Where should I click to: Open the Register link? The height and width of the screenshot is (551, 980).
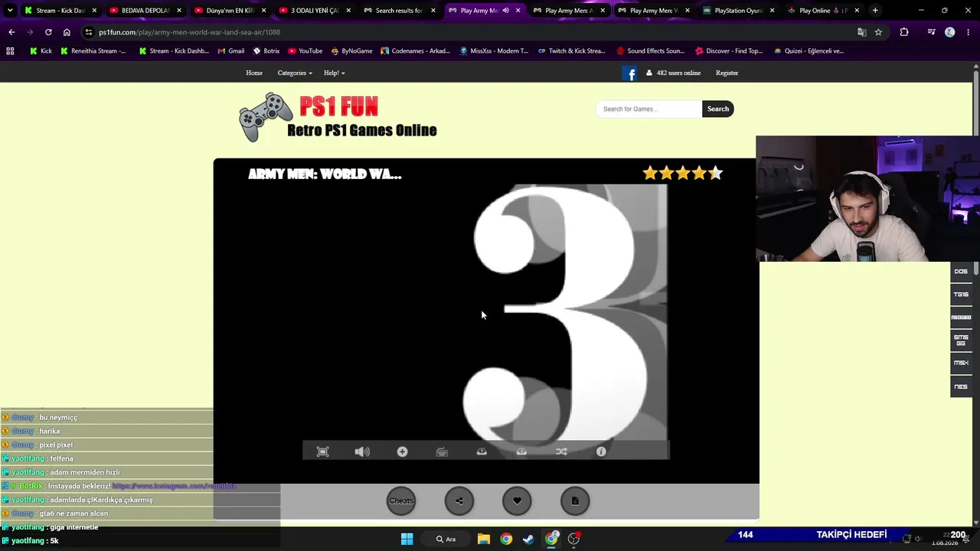[727, 73]
